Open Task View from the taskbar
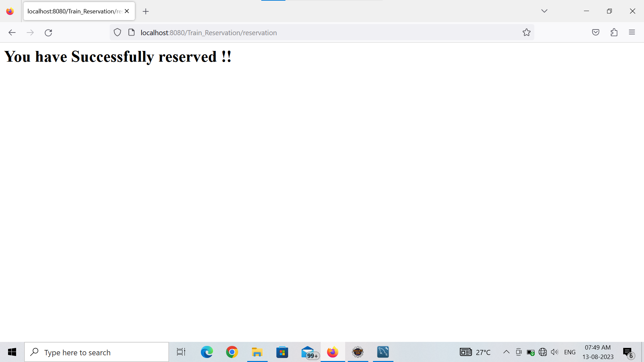 (x=181, y=352)
